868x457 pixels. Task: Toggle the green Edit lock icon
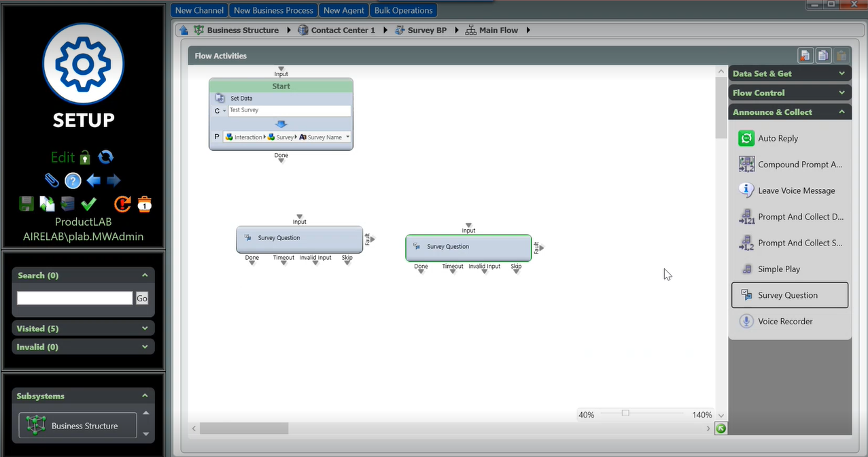pyautogui.click(x=85, y=158)
